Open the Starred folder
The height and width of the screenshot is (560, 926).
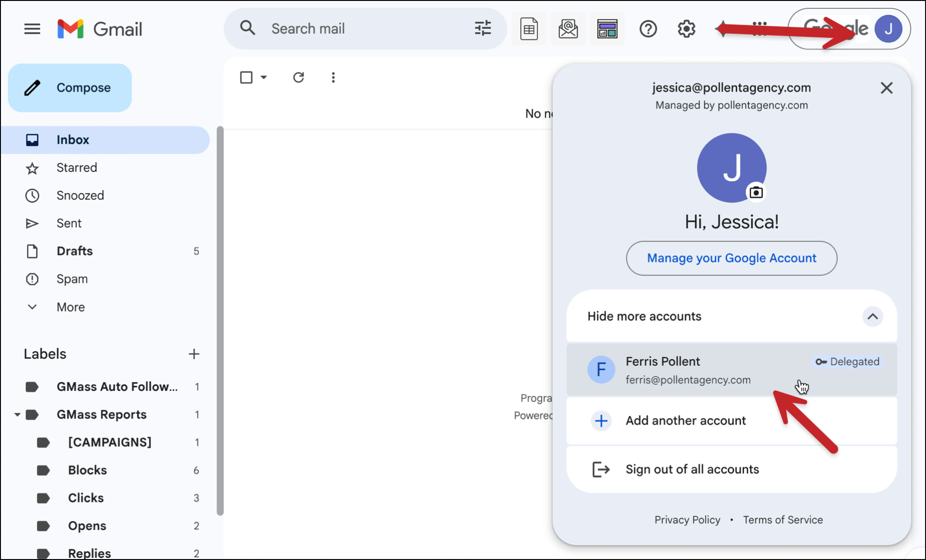(x=76, y=168)
